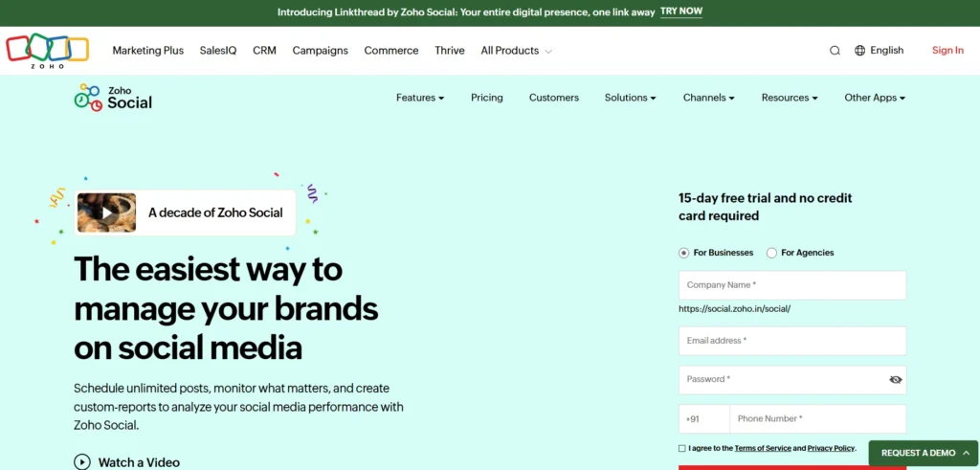Focus the Email address field
Screen dimensions: 980x470
pos(791,341)
